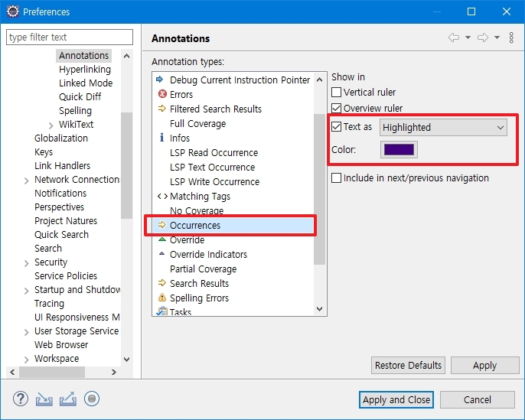This screenshot has height=420, width=525.
Task: Select Perspectives in the tree
Action: click(x=59, y=207)
